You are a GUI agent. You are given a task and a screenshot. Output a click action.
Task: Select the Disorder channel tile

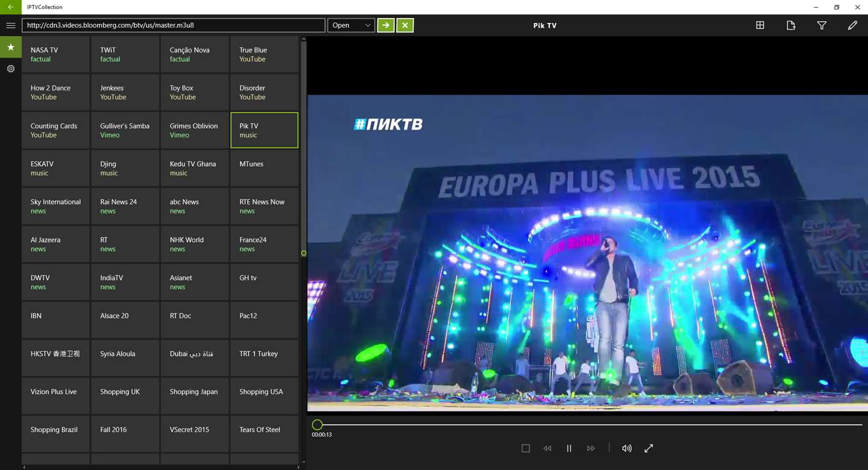tap(265, 92)
